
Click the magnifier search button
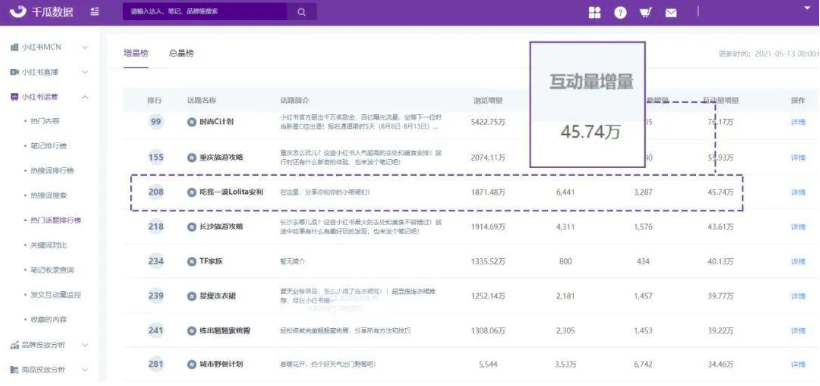tap(302, 12)
